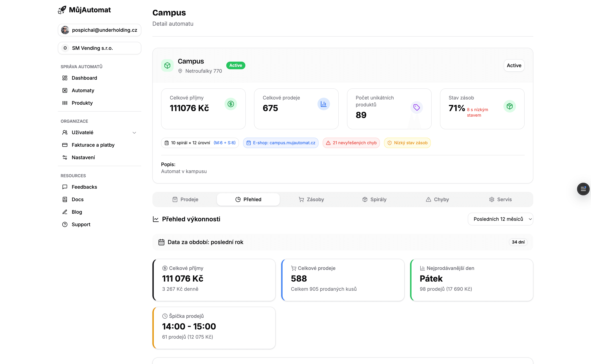This screenshot has height=364, width=591.
Task: Open the E-shop campus.mujautomat.cz link
Action: [x=281, y=143]
